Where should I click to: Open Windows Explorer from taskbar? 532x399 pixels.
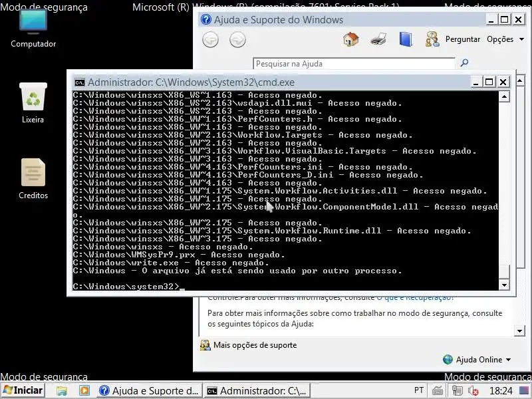[x=62, y=390]
